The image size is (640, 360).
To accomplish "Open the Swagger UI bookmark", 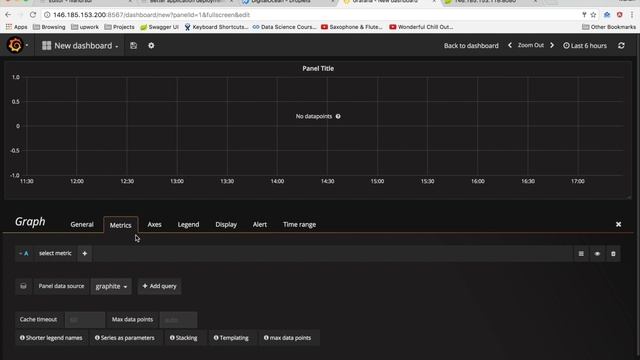I will click(x=160, y=27).
